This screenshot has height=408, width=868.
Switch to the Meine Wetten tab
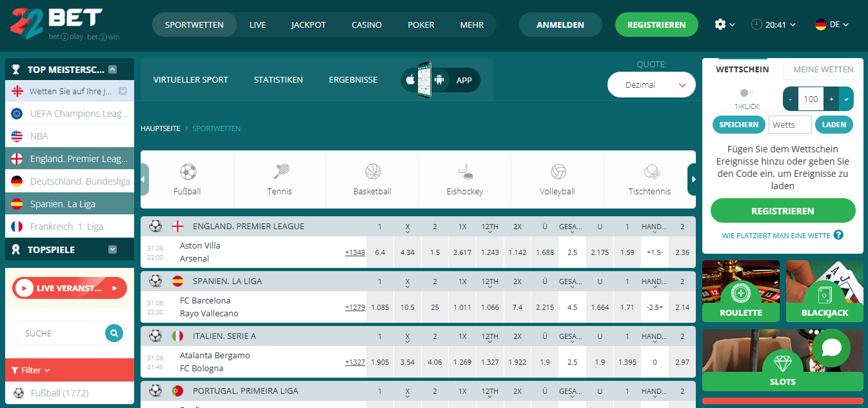(824, 69)
